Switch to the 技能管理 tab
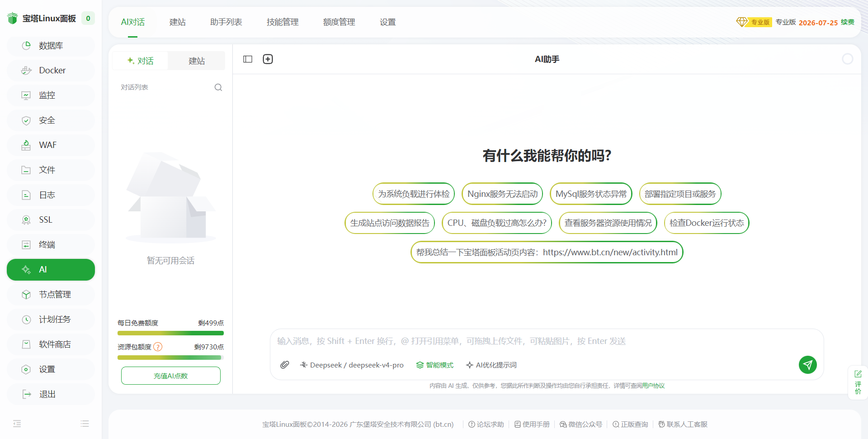 tap(283, 22)
